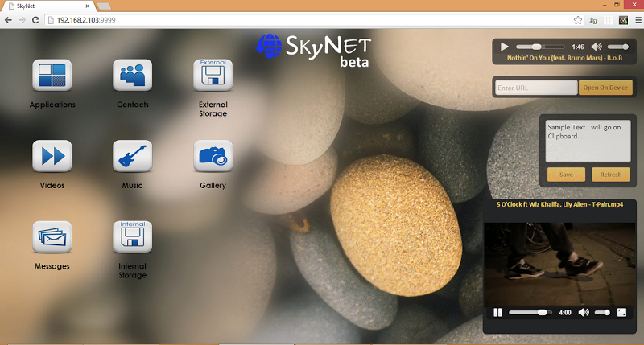Viewport: 644px width, 345px height.
Task: Close the SkyNet browser tab
Action: click(x=88, y=6)
